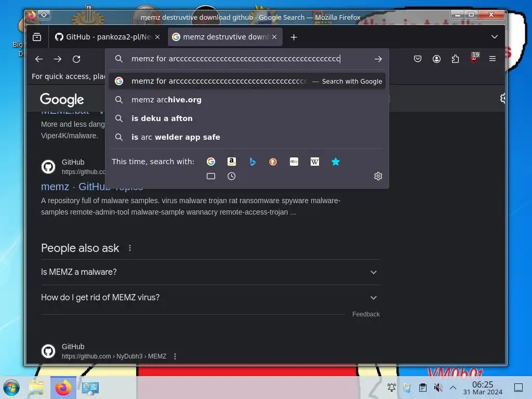Open the Firefox hamburger menu
This screenshot has height=399, width=532.
[x=493, y=59]
